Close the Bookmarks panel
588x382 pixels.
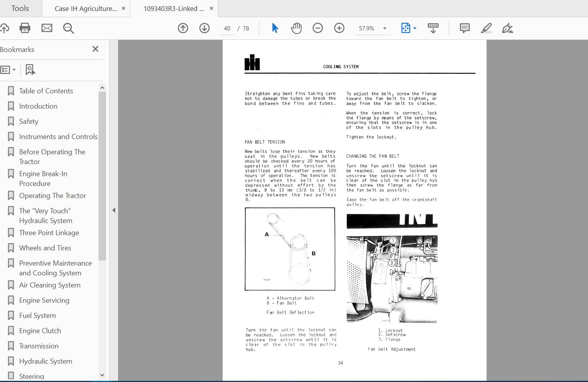tap(95, 49)
